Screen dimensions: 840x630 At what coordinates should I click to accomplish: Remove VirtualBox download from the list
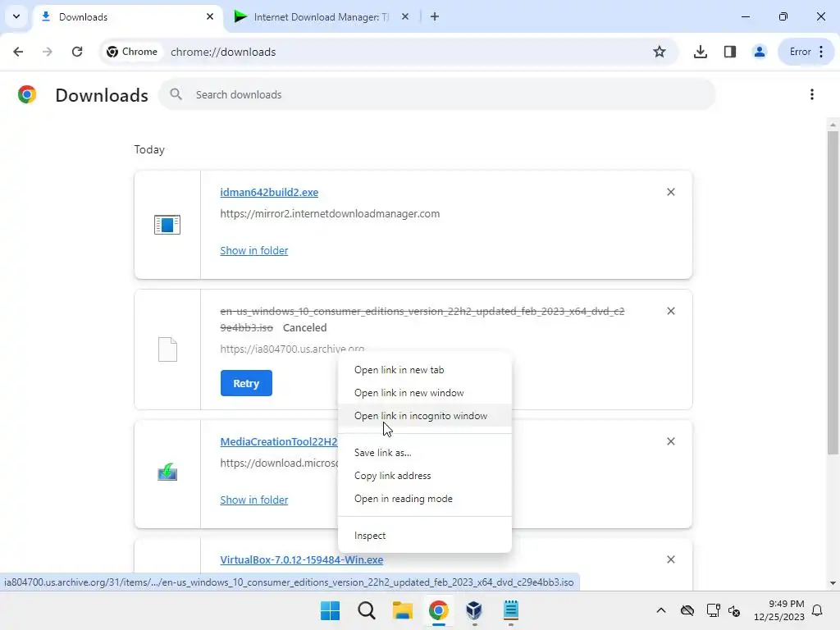point(671,559)
